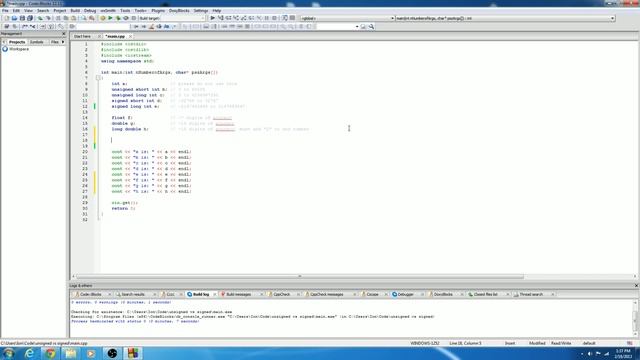This screenshot has width=640, height=360.
Task: Click the Debug/Continue play icon
Action: point(213,18)
